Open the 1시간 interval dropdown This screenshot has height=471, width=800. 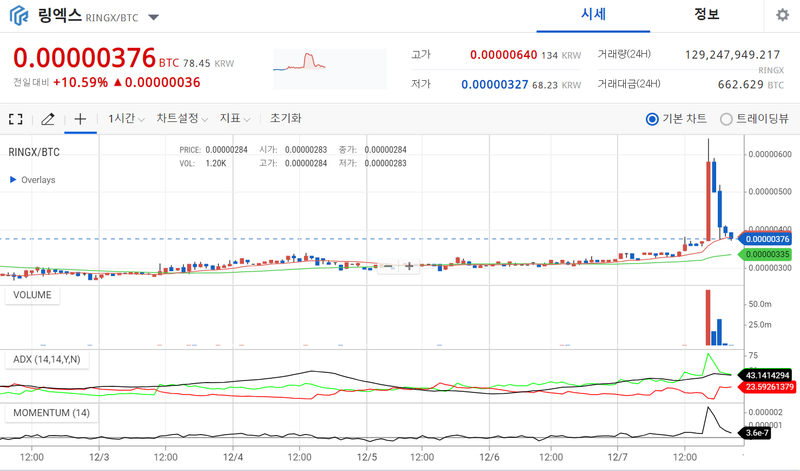point(126,118)
